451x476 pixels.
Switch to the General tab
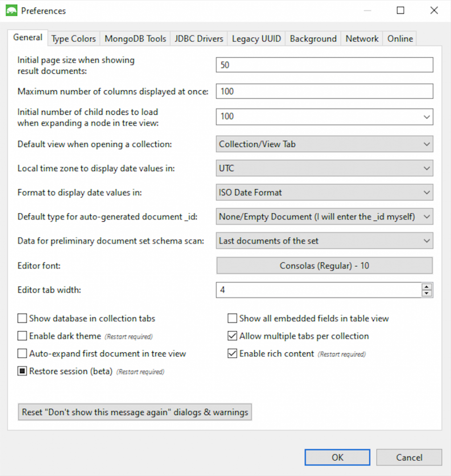pyautogui.click(x=27, y=38)
